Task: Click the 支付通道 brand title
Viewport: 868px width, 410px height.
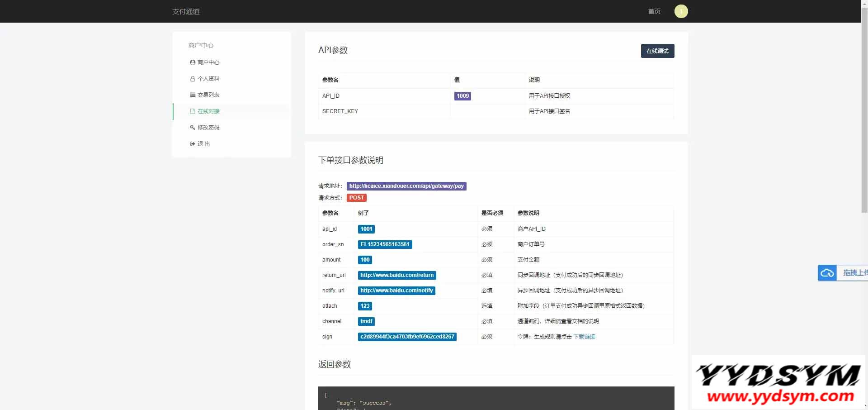Action: coord(186,11)
